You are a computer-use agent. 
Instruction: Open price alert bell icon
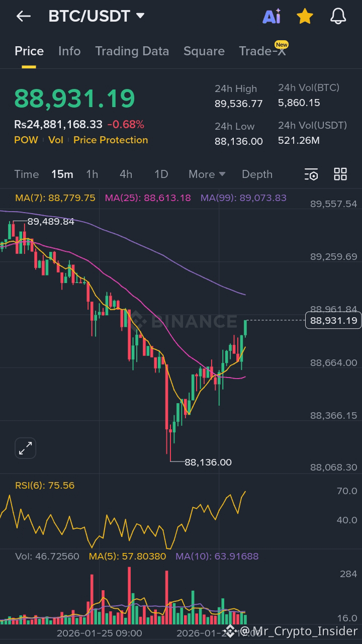point(338,17)
